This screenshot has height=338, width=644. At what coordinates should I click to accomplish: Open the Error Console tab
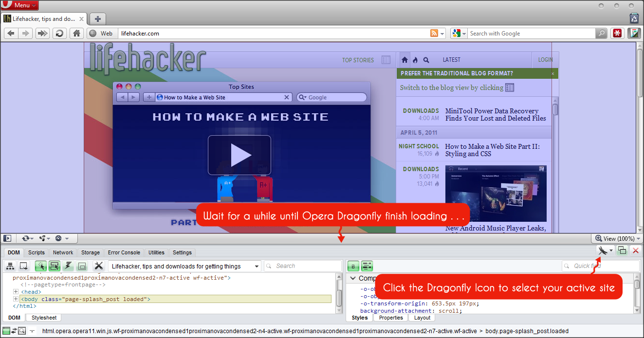click(124, 252)
